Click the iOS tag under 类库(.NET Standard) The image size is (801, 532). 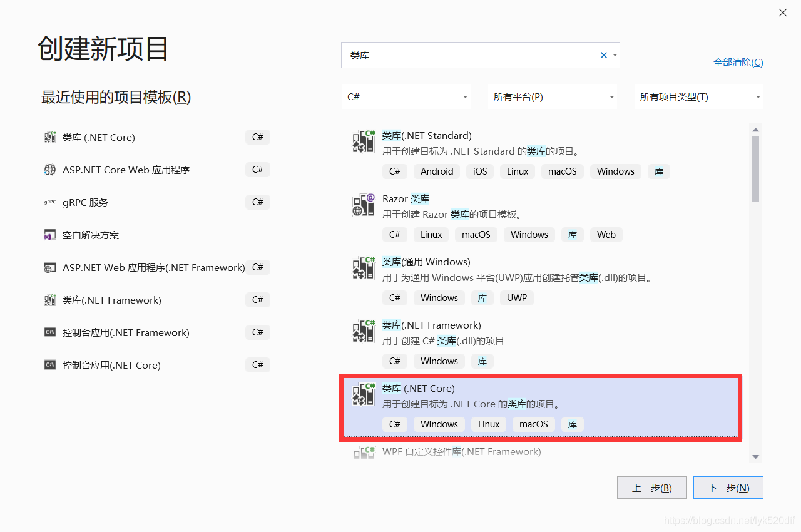click(480, 171)
